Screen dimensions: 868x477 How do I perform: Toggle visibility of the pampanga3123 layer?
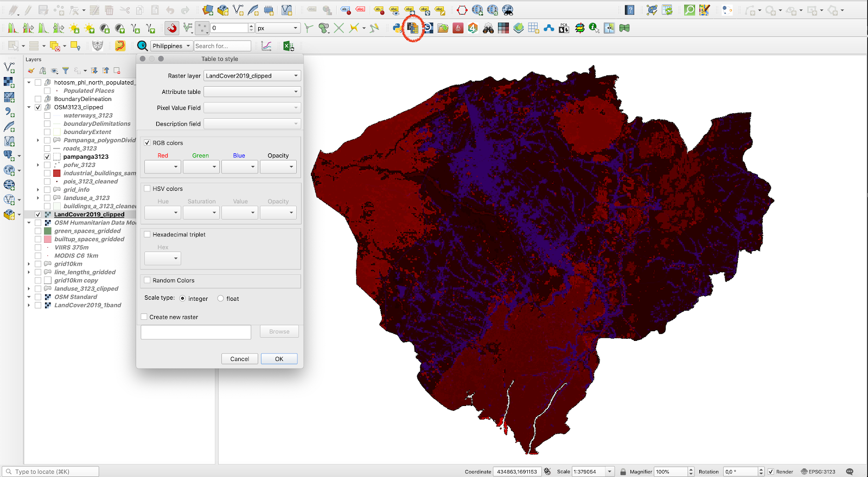[47, 157]
